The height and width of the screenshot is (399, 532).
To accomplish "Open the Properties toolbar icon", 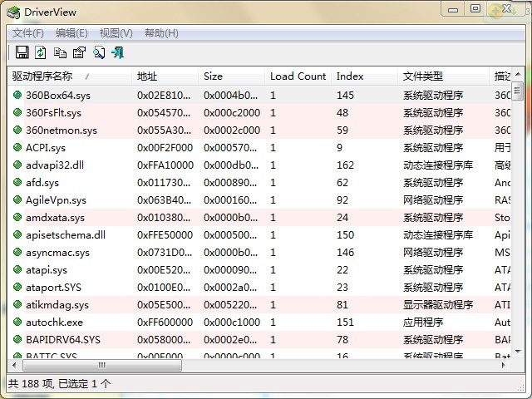I will click(79, 52).
